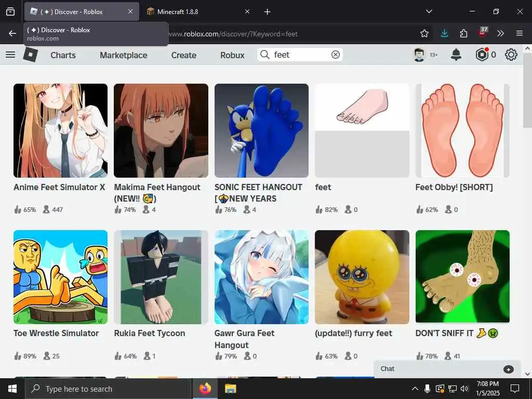Open the DON'T SNIFF IT thumbnail
The height and width of the screenshot is (399, 532).
pos(462,276)
